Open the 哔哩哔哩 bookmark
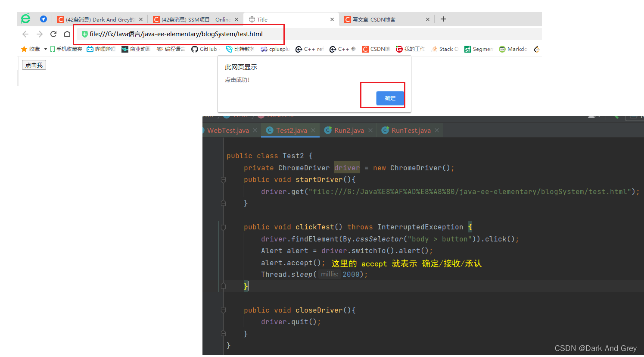Image resolution: width=644 pixels, height=357 pixels. (x=101, y=49)
